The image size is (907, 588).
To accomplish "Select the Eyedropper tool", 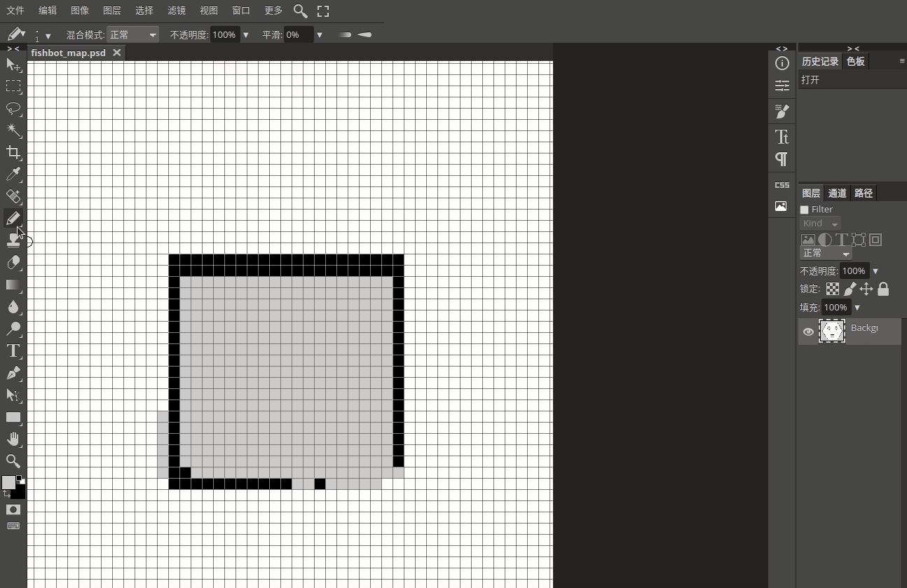I will pyautogui.click(x=14, y=175).
